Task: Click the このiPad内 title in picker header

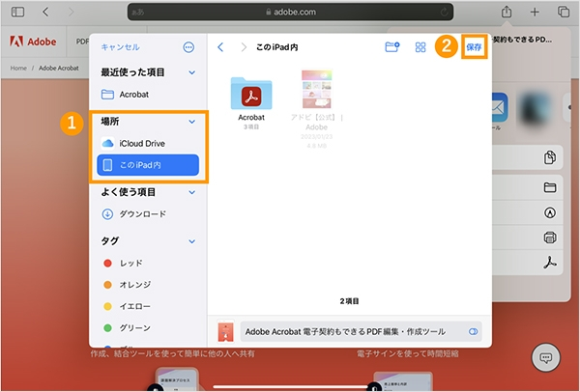Action: coord(277,47)
